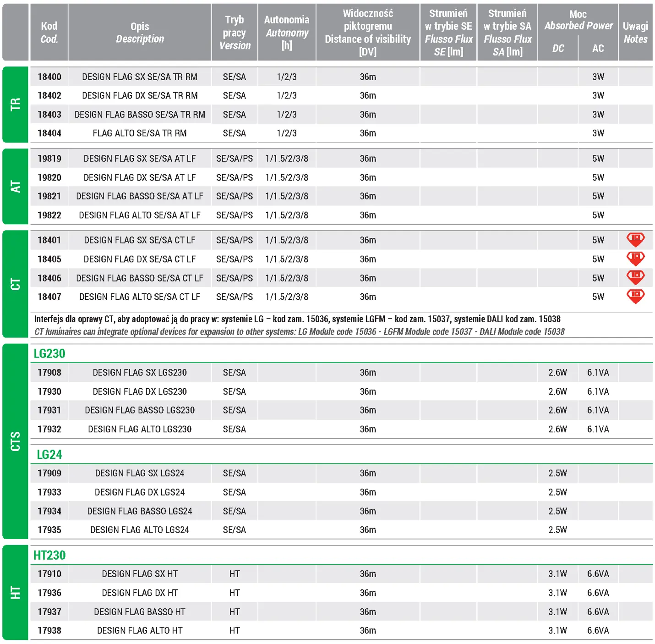Screen dimensions: 655x644
Task: Click the red warranty icon in row 18407
Action: point(635,296)
